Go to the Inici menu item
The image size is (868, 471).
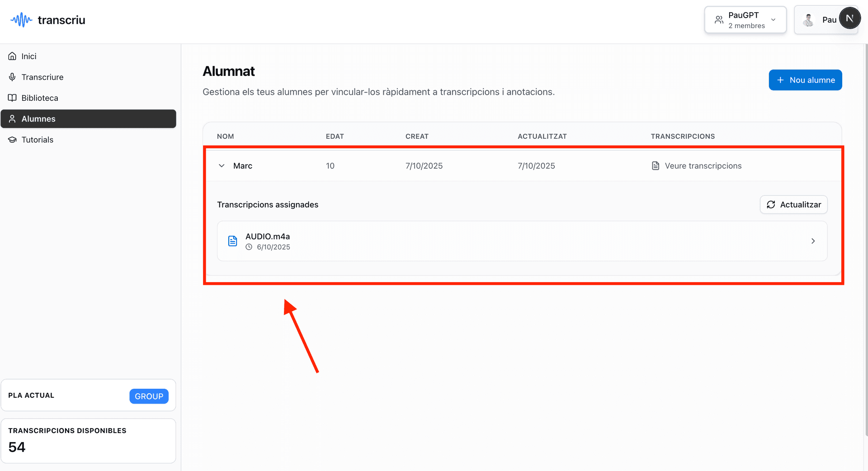(29, 56)
